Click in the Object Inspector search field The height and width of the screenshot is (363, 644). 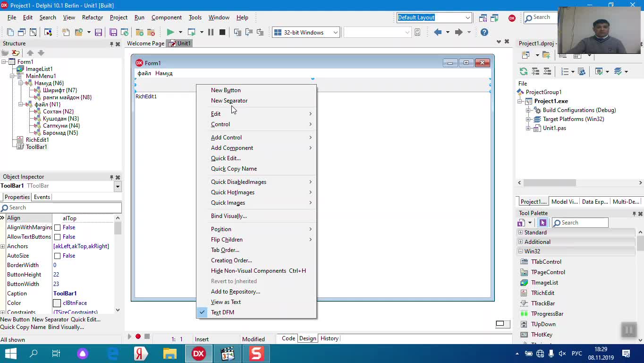point(61,207)
